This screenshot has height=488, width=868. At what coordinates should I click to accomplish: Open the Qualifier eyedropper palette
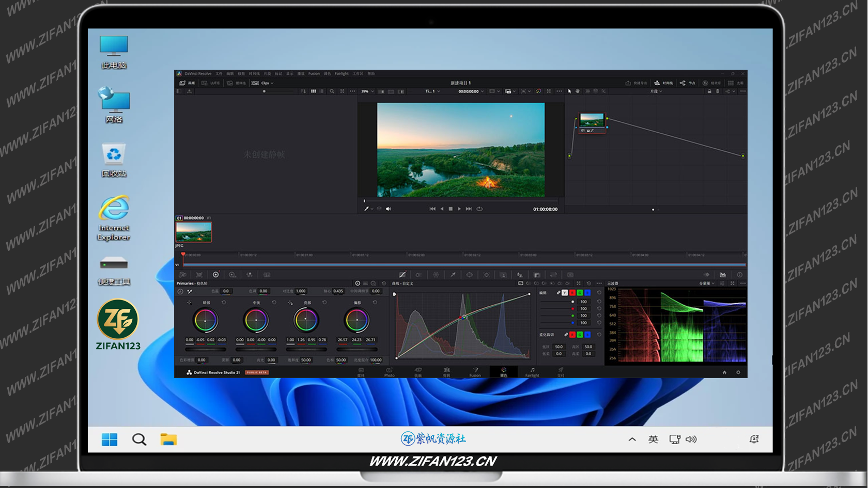tap(453, 275)
